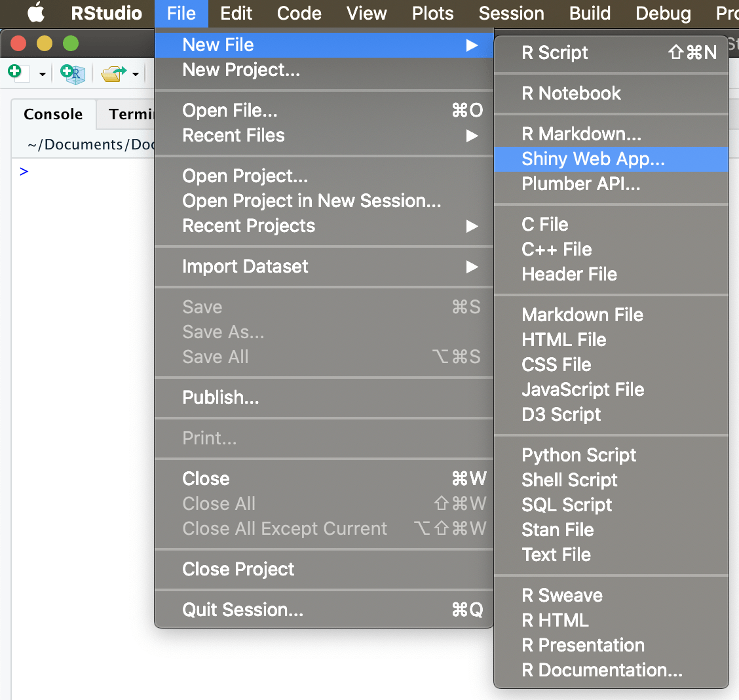Create a new Text File
The image size is (739, 700).
click(611, 554)
